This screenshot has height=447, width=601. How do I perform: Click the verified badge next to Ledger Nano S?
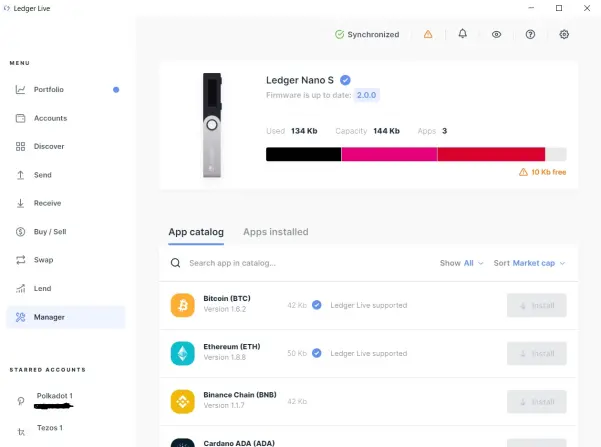(x=345, y=80)
